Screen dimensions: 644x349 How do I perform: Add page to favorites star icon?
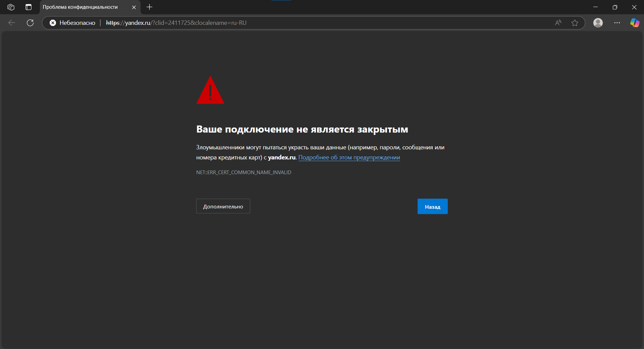click(575, 23)
